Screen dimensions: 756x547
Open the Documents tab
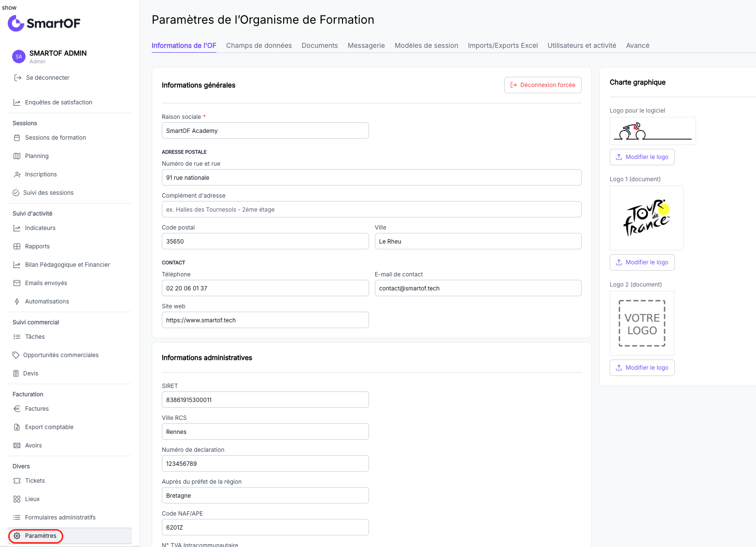pyautogui.click(x=320, y=45)
